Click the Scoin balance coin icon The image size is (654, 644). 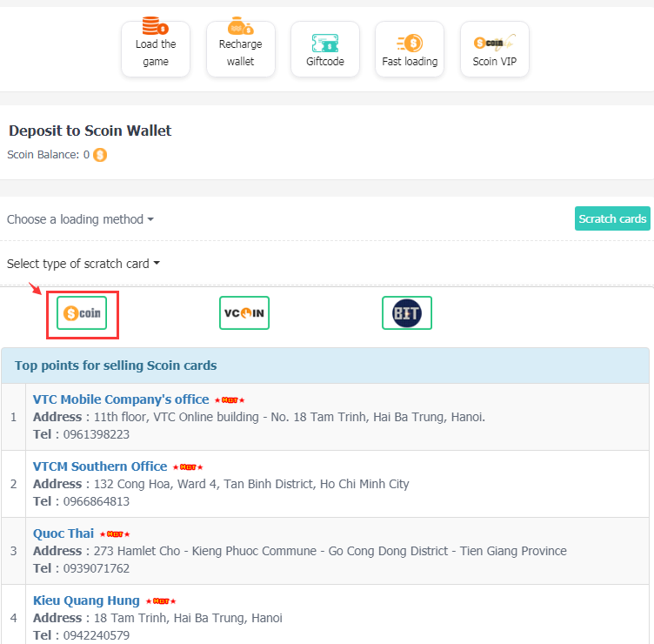tap(100, 155)
